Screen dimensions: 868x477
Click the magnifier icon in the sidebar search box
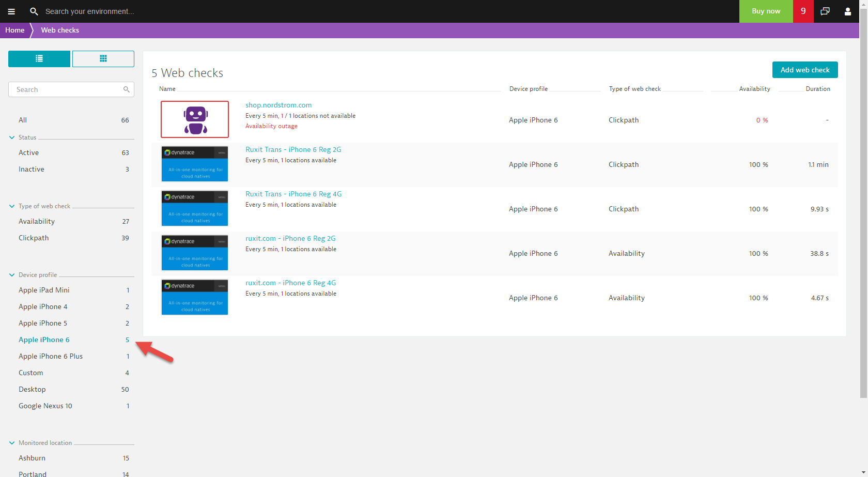(127, 89)
